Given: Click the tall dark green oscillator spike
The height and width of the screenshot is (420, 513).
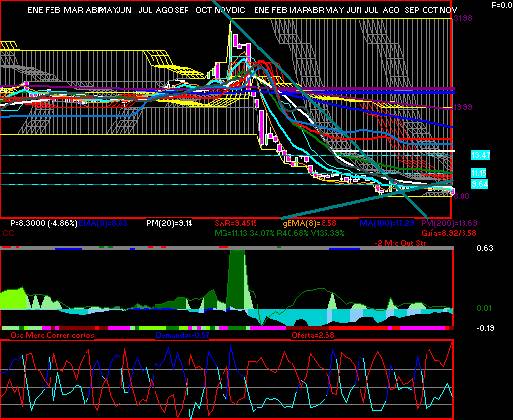Looking at the screenshot, I should pos(236,279).
